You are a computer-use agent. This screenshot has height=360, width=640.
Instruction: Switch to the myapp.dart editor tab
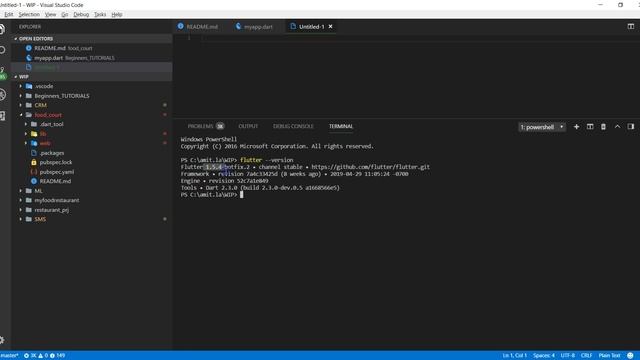pos(254,27)
